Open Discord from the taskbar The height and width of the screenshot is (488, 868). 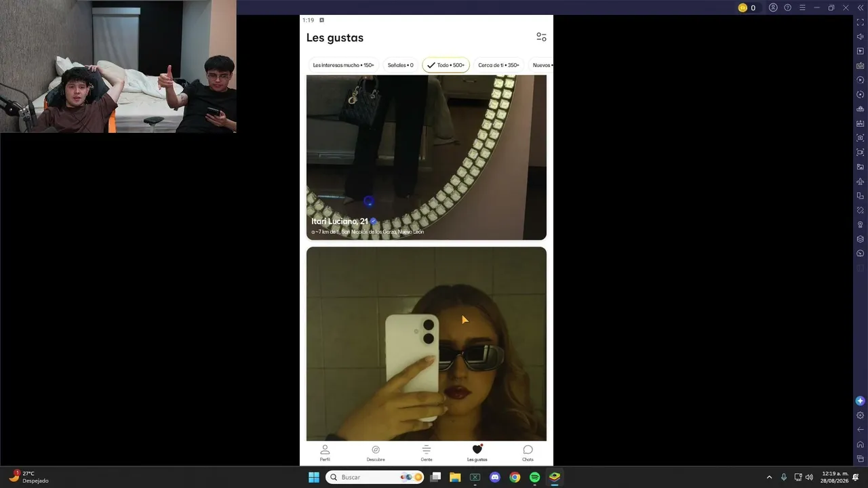[495, 477]
